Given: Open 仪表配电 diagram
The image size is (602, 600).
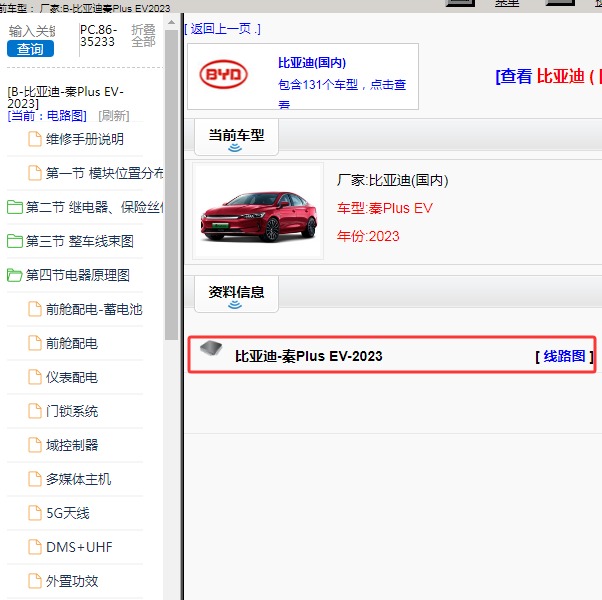Looking at the screenshot, I should 72,377.
